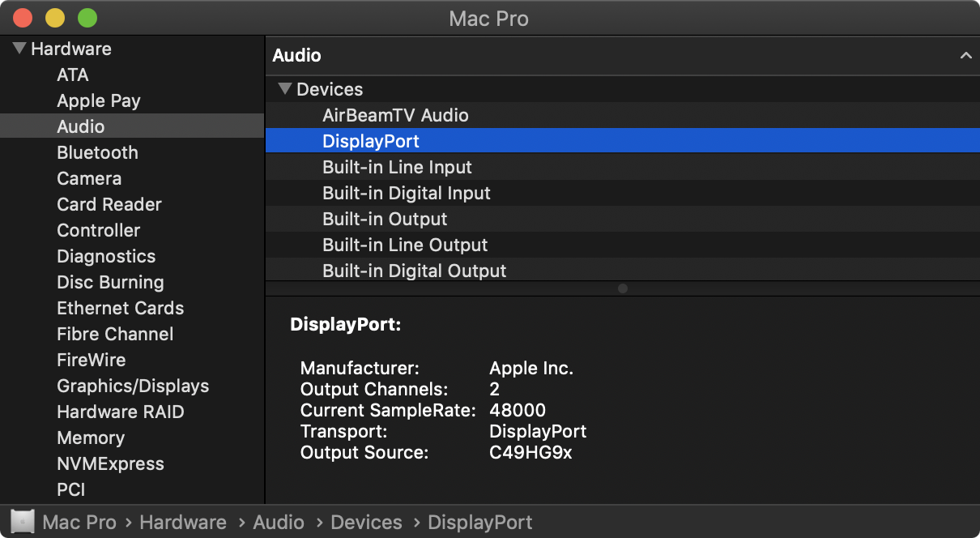The width and height of the screenshot is (980, 538).
Task: Open Bluetooth in the sidebar
Action: (x=97, y=152)
